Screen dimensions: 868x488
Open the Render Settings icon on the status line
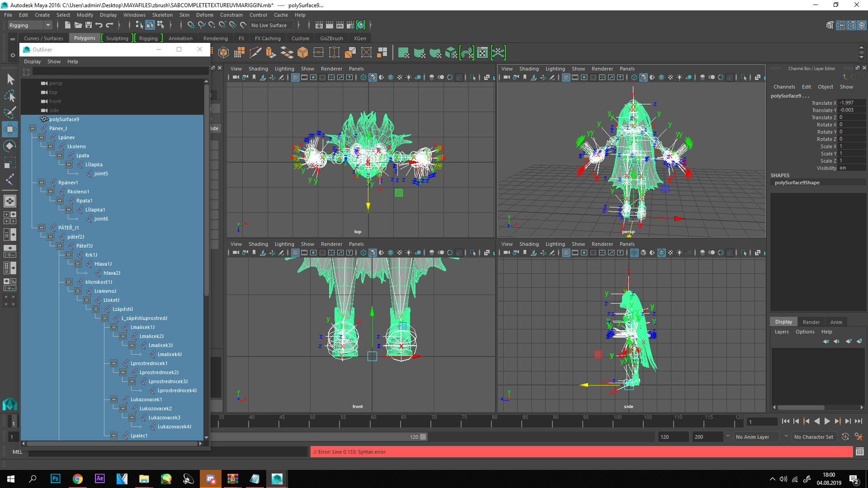click(x=350, y=25)
